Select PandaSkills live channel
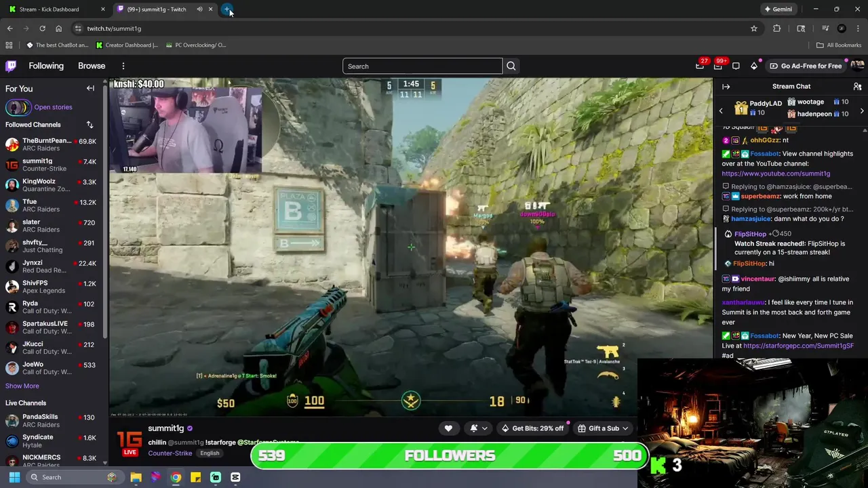Image resolution: width=868 pixels, height=488 pixels. tap(54, 420)
